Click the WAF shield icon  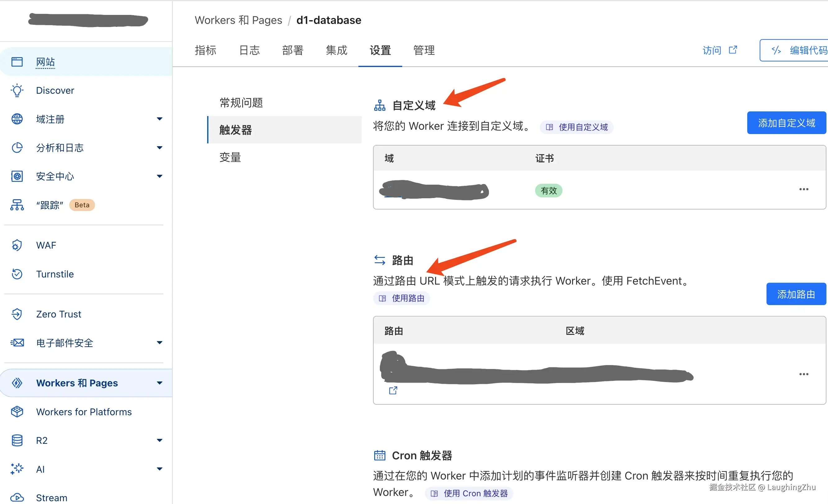point(17,245)
